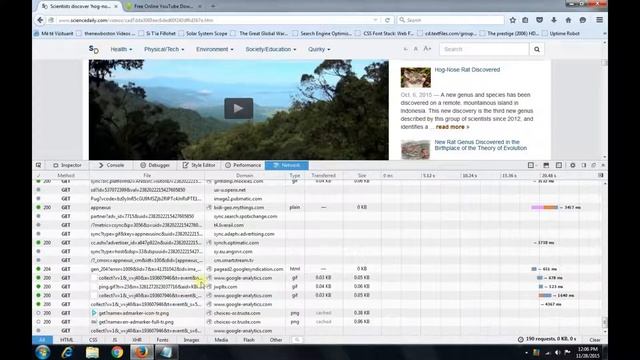Switch to the Debugger devtools tab

click(x=155, y=165)
